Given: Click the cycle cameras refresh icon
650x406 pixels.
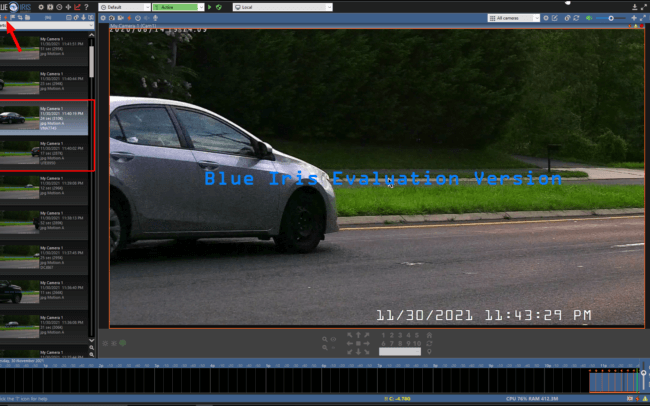Looking at the screenshot, I should tap(576, 18).
